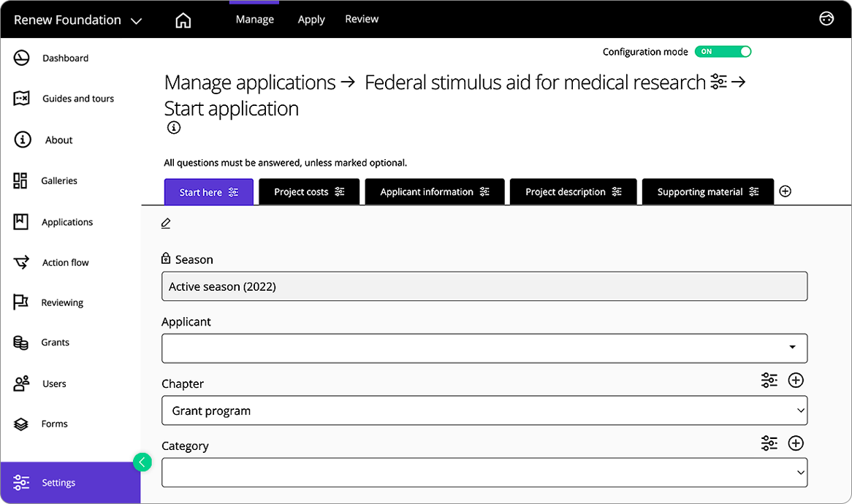
Task: Add new chapter with plus icon
Action: click(x=796, y=381)
